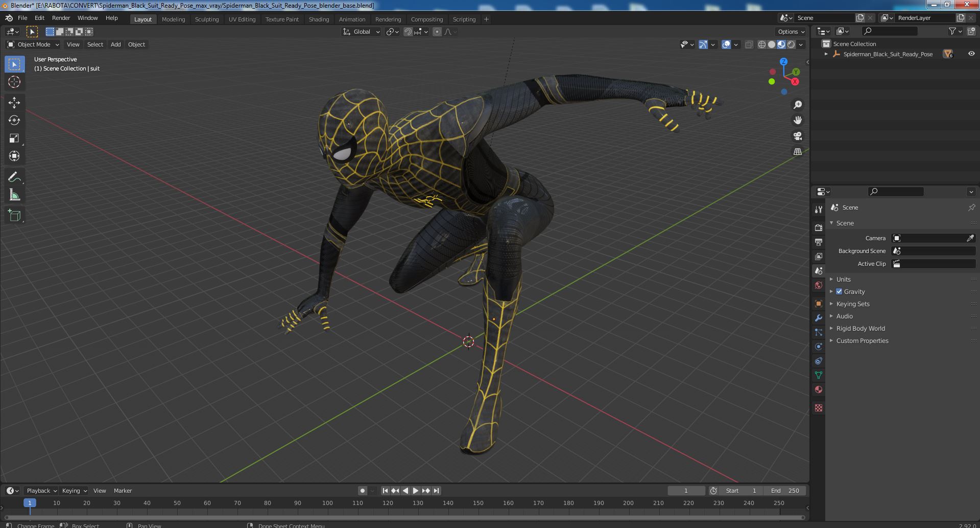Open the Object Data properties tab
The image size is (980, 528).
(x=819, y=375)
